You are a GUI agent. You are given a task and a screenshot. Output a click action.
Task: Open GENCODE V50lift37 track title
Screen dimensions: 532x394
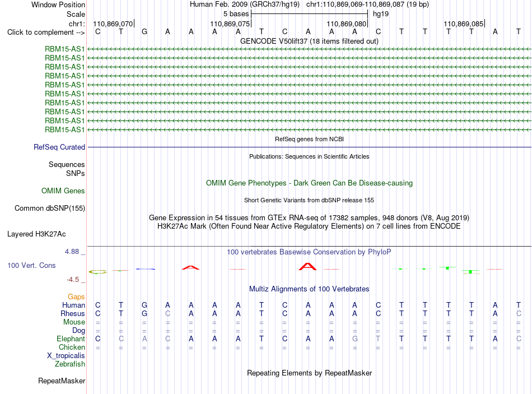pyautogui.click(x=309, y=41)
